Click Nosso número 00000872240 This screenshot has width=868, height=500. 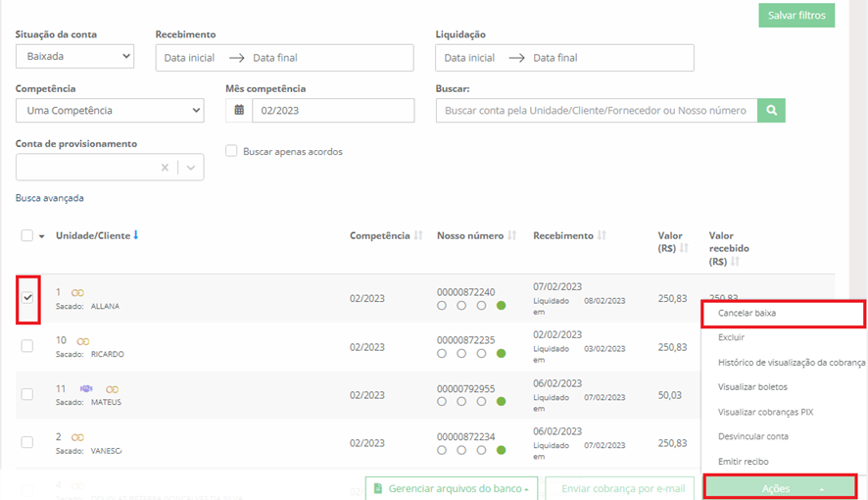(x=466, y=292)
